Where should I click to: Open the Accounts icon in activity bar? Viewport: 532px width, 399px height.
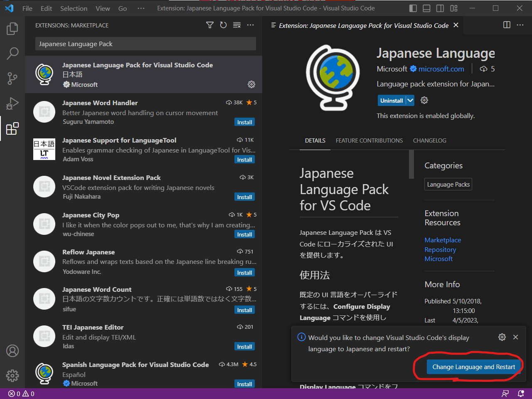click(12, 351)
